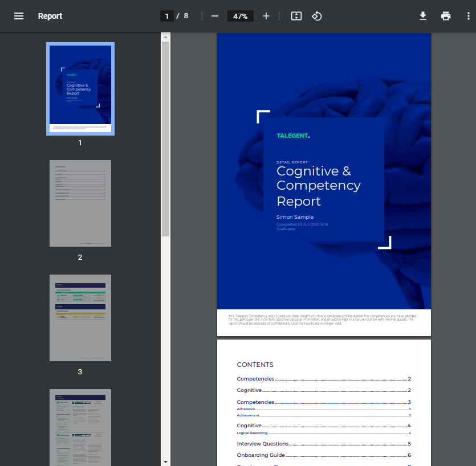Open page 2 contents thumbnail
This screenshot has width=476, height=466.
tap(80, 203)
